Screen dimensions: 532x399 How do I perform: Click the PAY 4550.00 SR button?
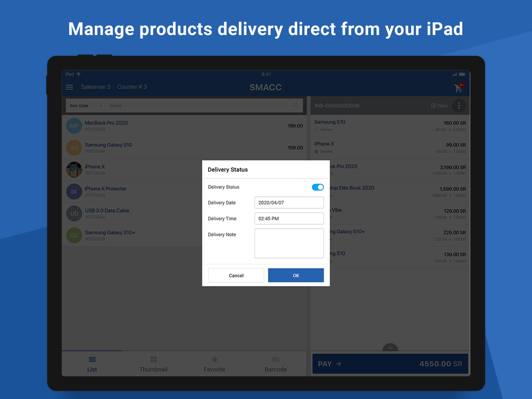tap(390, 364)
